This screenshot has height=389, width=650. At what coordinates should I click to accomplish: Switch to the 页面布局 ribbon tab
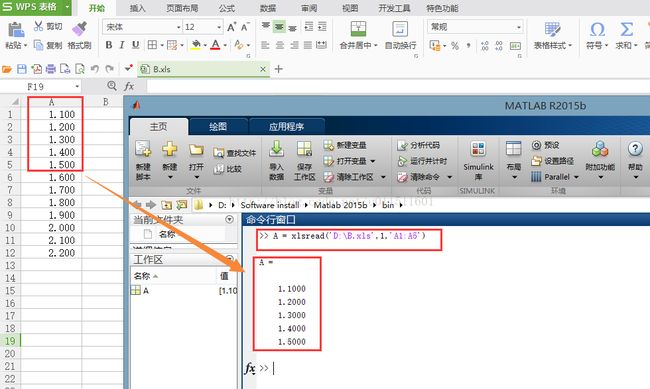pyautogui.click(x=182, y=8)
